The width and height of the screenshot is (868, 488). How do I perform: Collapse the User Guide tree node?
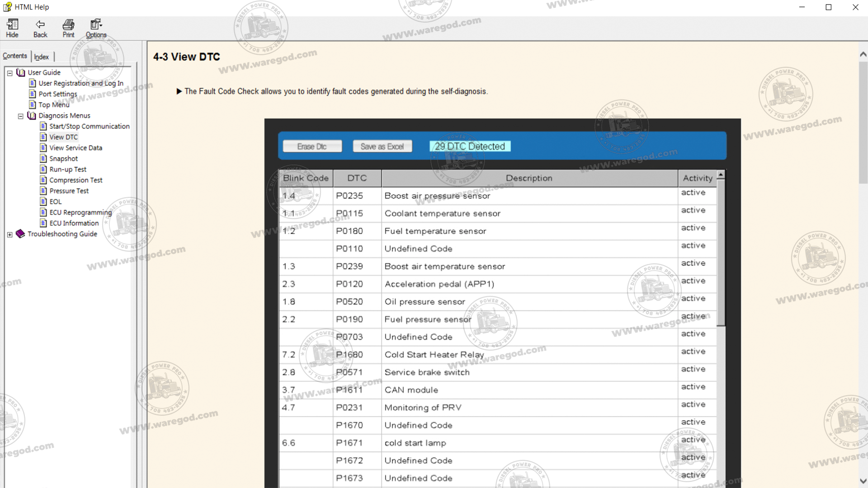[x=9, y=73]
